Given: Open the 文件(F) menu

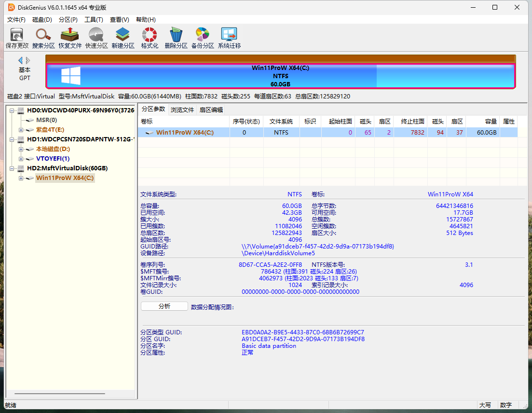Looking at the screenshot, I should [16, 20].
